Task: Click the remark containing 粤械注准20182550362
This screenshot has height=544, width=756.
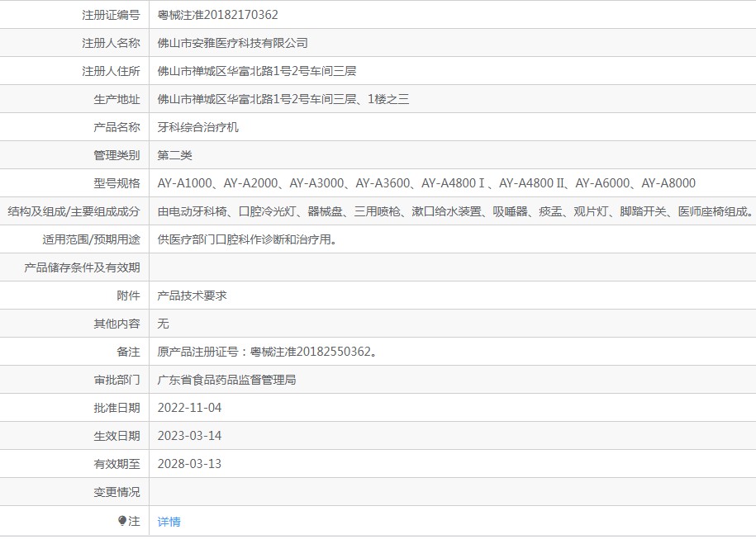Action: tap(267, 352)
